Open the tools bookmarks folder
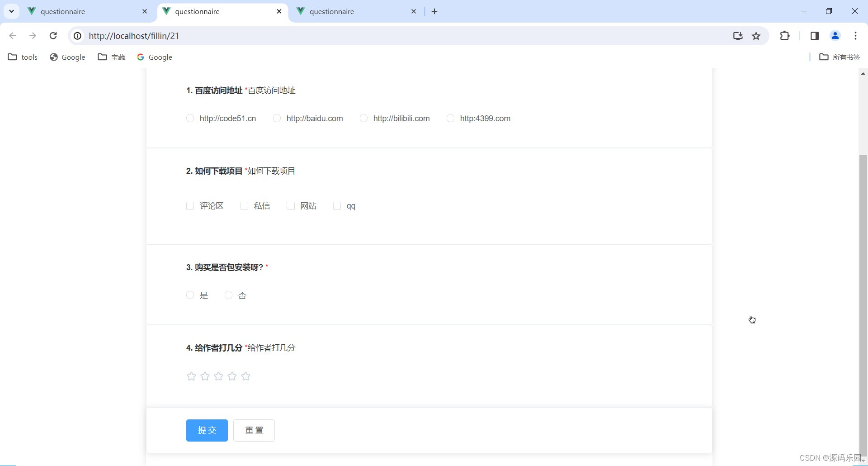Viewport: 868px width, 466px height. pyautogui.click(x=23, y=57)
